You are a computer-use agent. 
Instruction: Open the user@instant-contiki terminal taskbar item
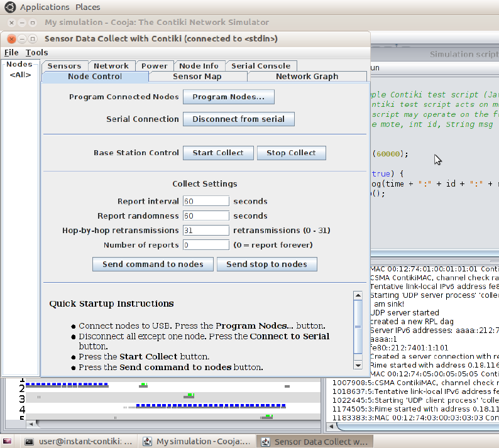click(x=78, y=442)
